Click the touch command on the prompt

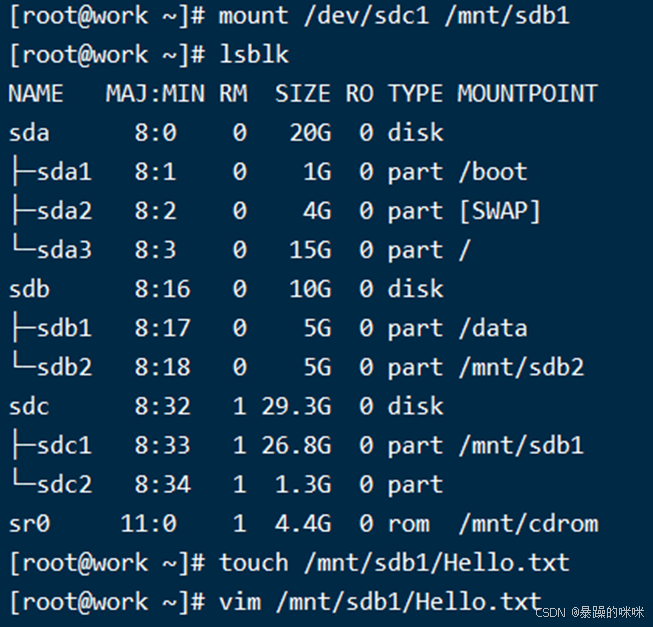coord(254,563)
